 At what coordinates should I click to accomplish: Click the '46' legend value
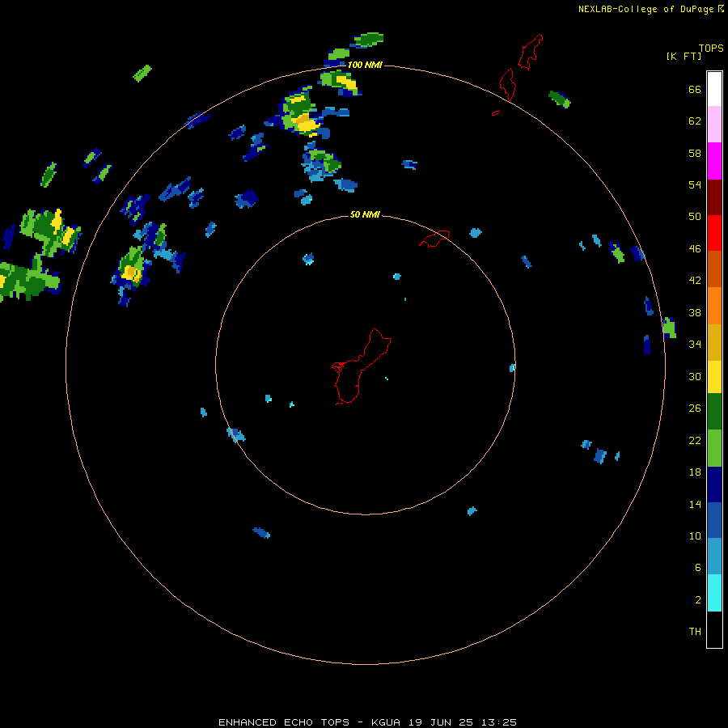point(695,248)
